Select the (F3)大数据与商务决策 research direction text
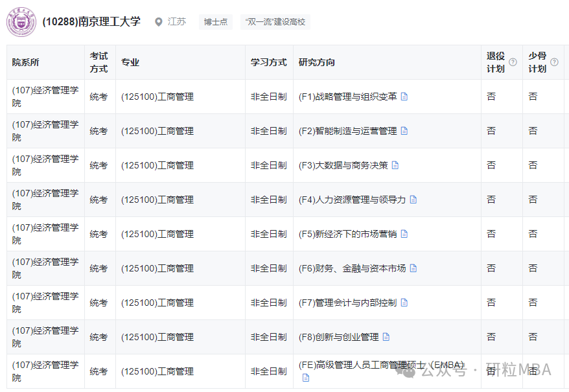The width and height of the screenshot is (569, 392). (x=343, y=165)
